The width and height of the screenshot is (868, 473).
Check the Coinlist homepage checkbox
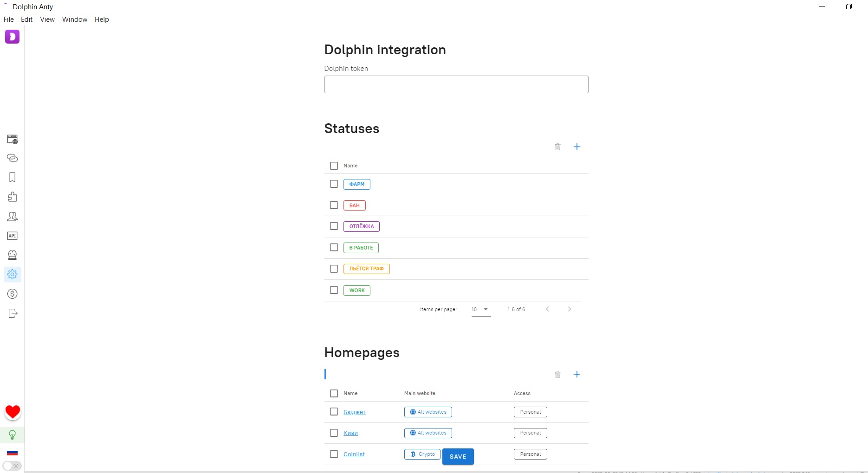pos(334,454)
